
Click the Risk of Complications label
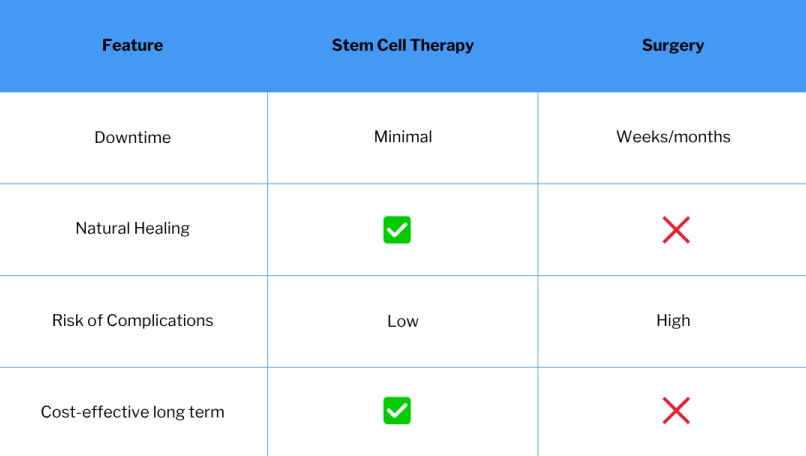133,320
